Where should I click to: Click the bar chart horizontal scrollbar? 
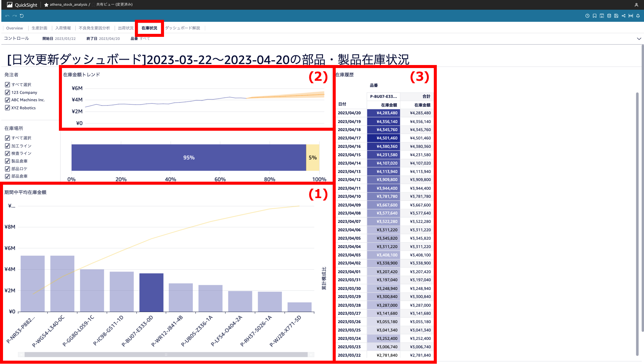tap(166, 354)
